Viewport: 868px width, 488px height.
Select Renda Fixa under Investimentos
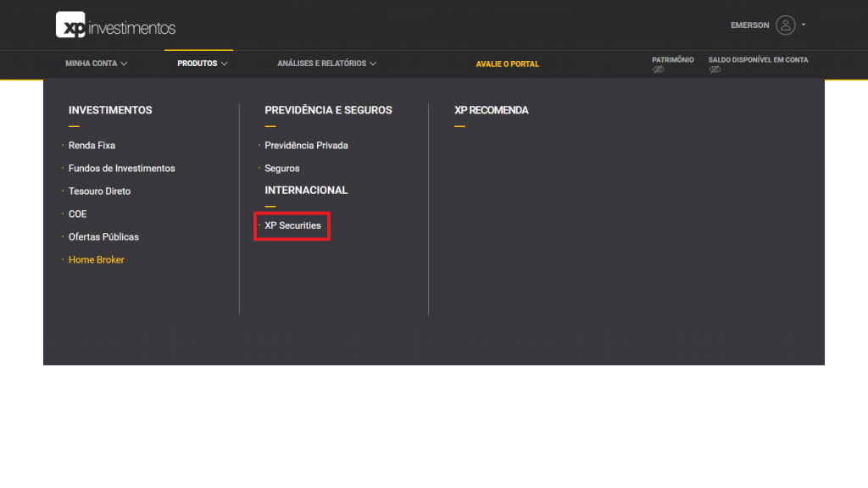92,145
